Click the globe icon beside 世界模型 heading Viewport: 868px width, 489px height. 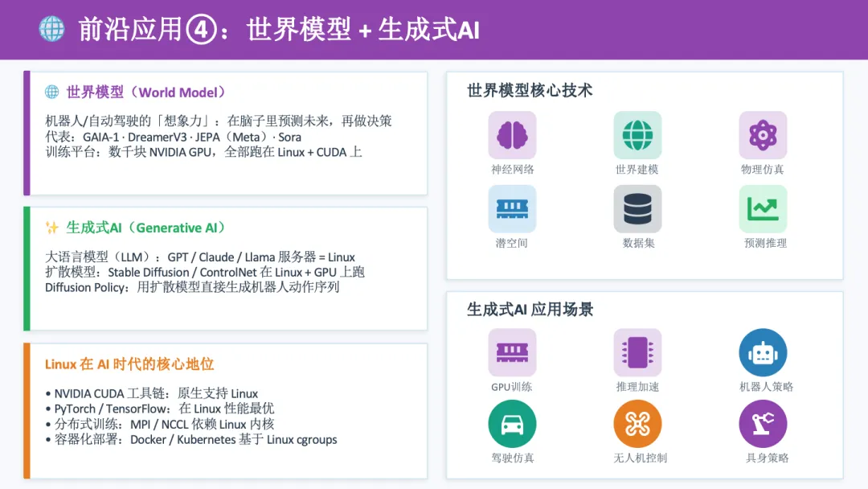pos(52,92)
